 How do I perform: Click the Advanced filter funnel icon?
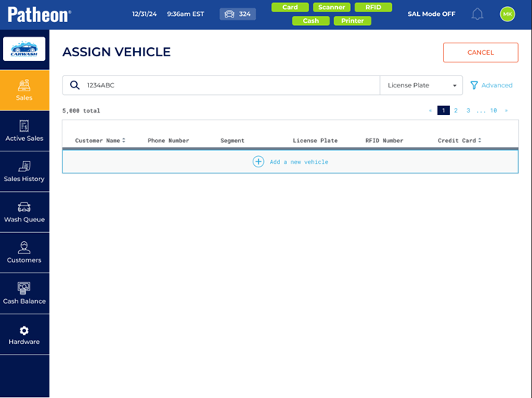(474, 85)
